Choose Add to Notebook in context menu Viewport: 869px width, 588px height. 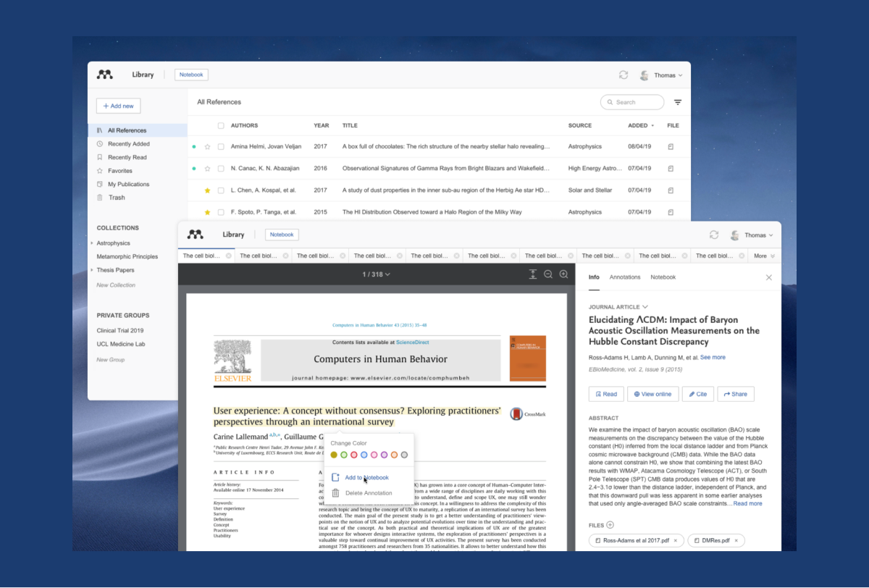[366, 478]
